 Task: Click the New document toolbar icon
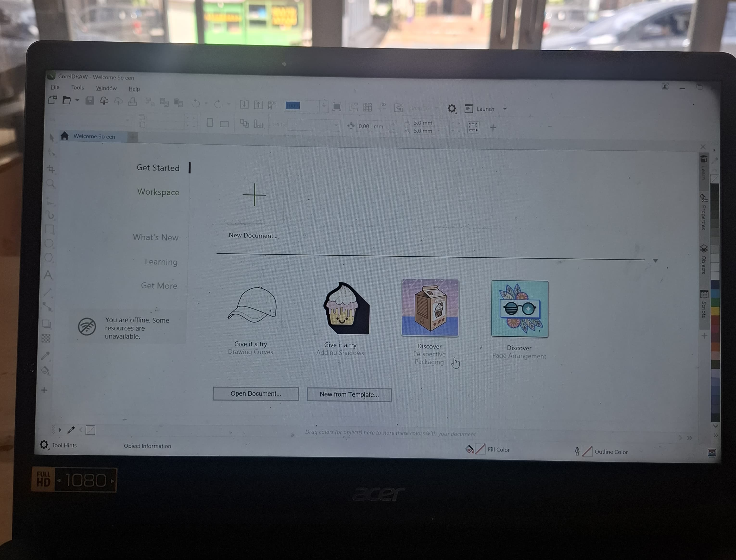pyautogui.click(x=53, y=100)
